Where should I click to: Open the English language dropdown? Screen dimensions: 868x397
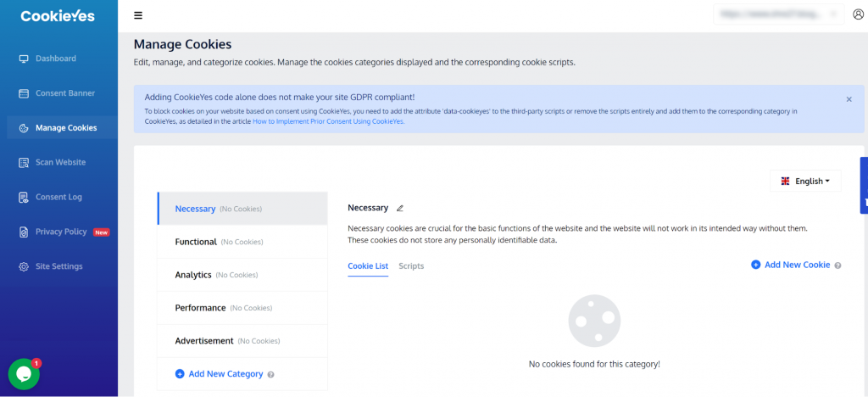805,181
